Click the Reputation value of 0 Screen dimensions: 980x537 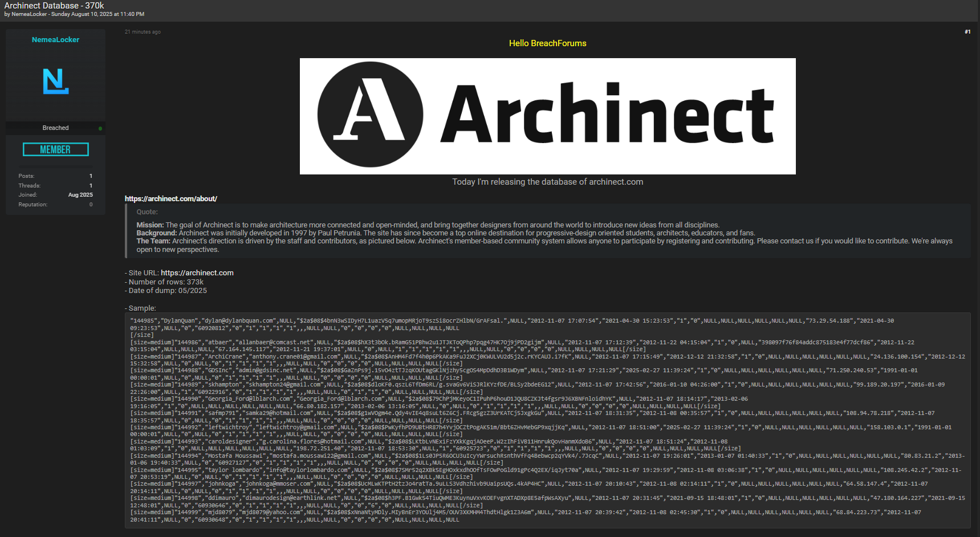click(91, 204)
